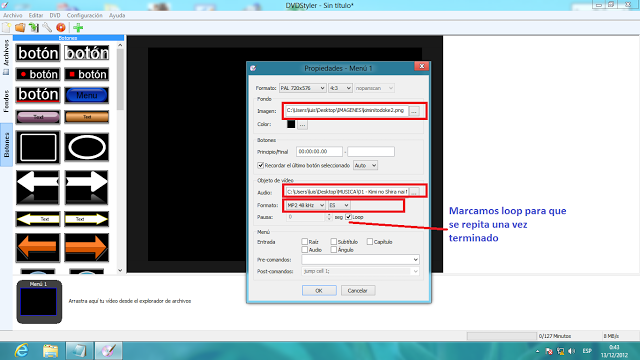Open color picker ellipsis button

click(x=302, y=125)
